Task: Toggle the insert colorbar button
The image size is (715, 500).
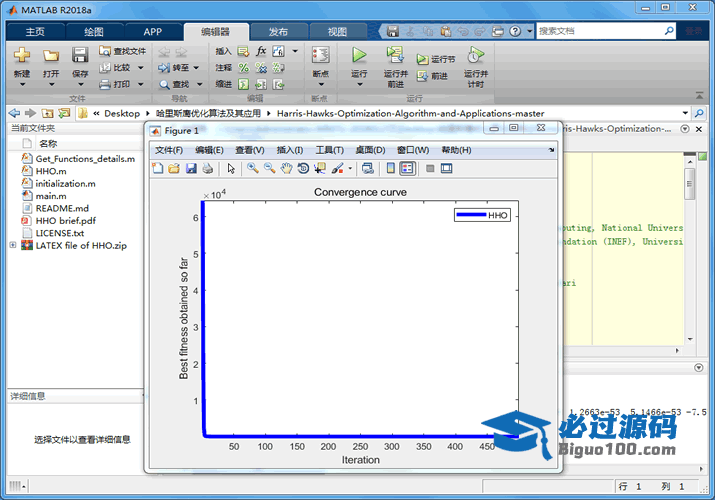Action: [x=391, y=168]
